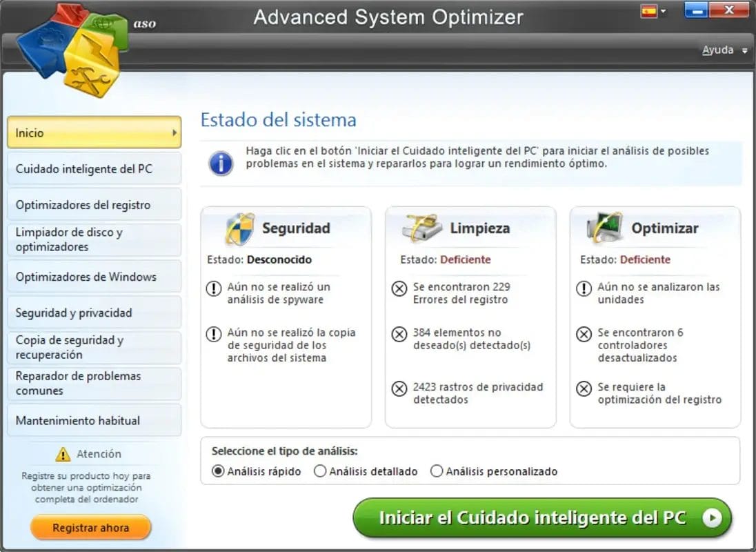Click the warning icon next to spyware analysis
756x552 pixels.
pos(214,288)
